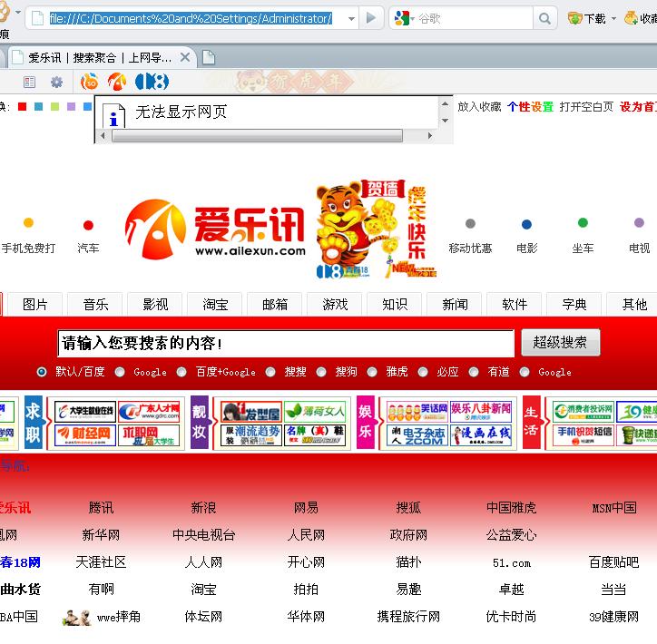Image resolution: width=657 pixels, height=644 pixels.
Task: Select the 雅虎 radio button
Action: click(x=372, y=372)
